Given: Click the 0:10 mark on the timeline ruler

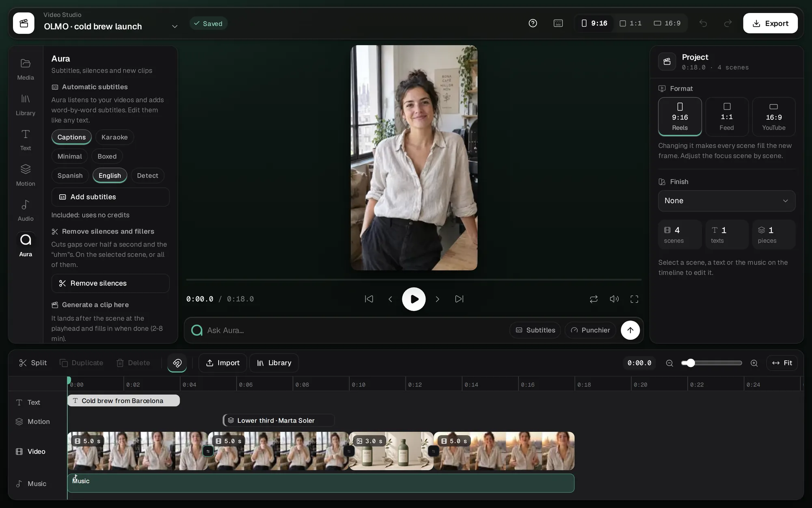Looking at the screenshot, I should coord(358,384).
